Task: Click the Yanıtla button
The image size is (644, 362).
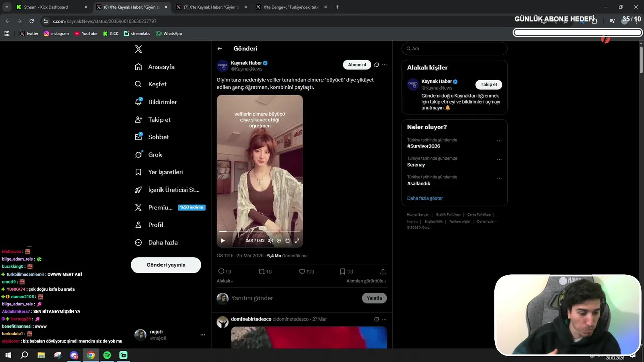Action: [x=374, y=298]
